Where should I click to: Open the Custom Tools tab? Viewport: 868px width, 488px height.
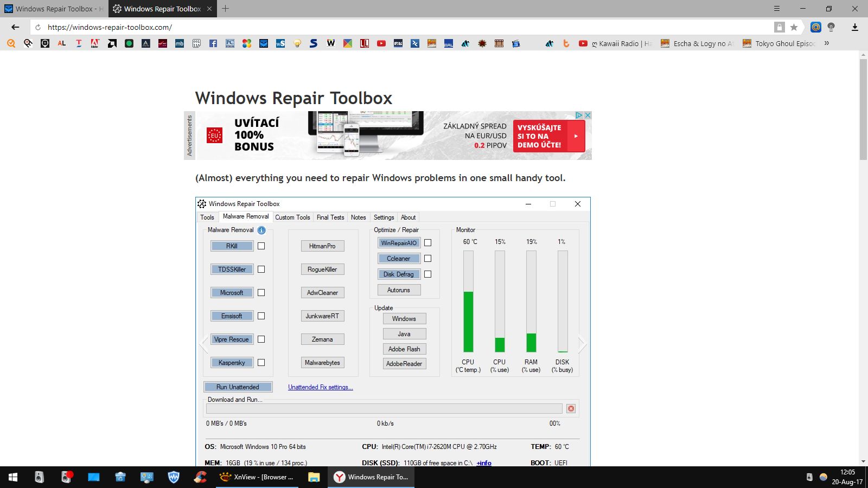point(292,217)
